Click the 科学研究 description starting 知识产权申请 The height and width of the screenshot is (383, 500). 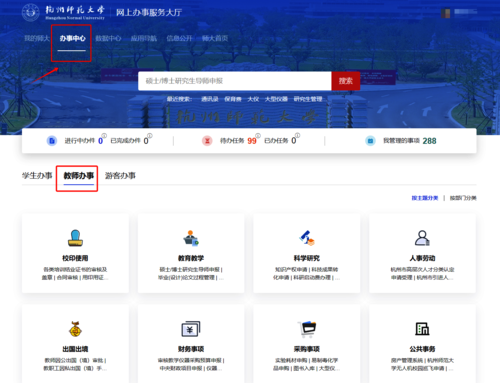(307, 273)
